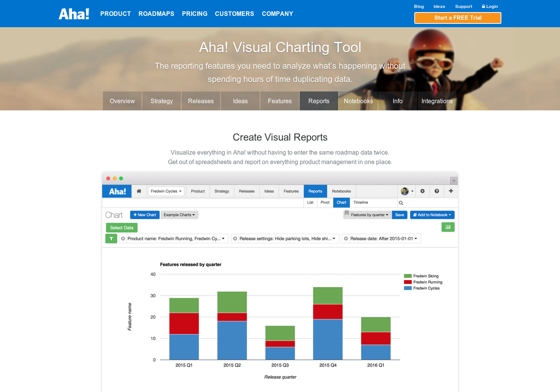Image resolution: width=560 pixels, height=392 pixels.
Task: Switch to the Notebooks hero tab
Action: click(358, 101)
